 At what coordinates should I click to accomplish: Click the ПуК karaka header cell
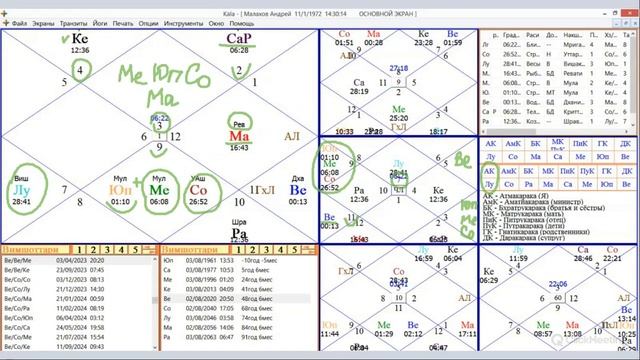[587, 171]
